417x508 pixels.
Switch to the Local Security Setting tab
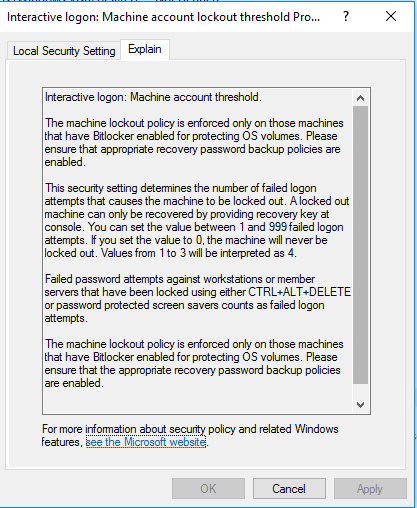(x=64, y=51)
